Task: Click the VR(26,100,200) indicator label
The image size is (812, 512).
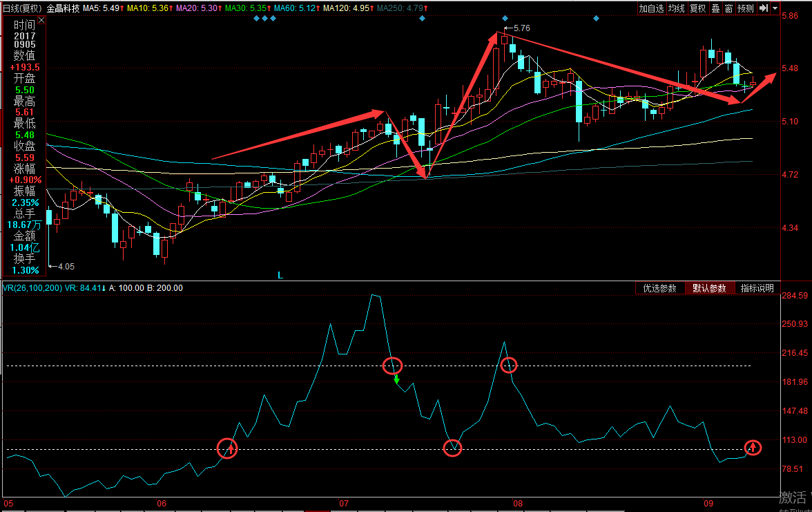Action: pyautogui.click(x=32, y=288)
